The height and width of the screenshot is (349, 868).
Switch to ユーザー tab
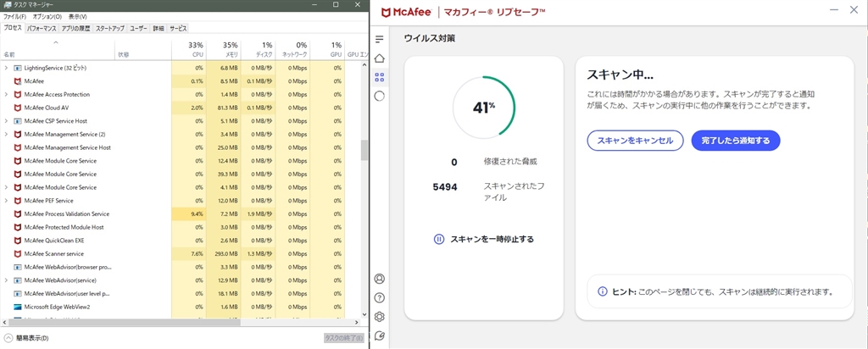click(x=138, y=28)
